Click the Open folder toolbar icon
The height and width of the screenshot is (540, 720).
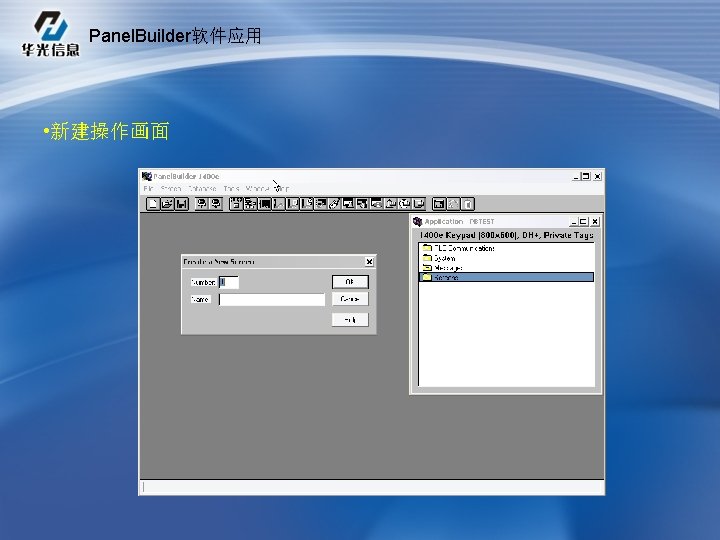(167, 203)
